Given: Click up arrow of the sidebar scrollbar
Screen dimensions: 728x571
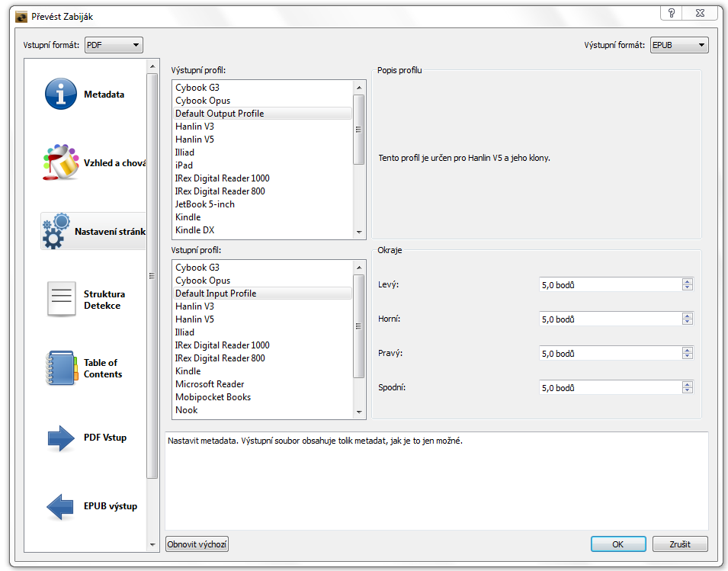Looking at the screenshot, I should [152, 67].
